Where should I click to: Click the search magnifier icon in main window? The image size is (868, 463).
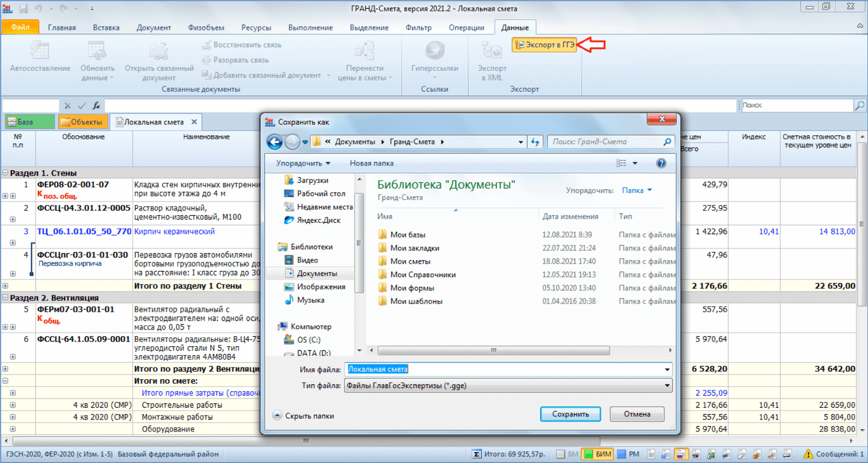point(859,106)
